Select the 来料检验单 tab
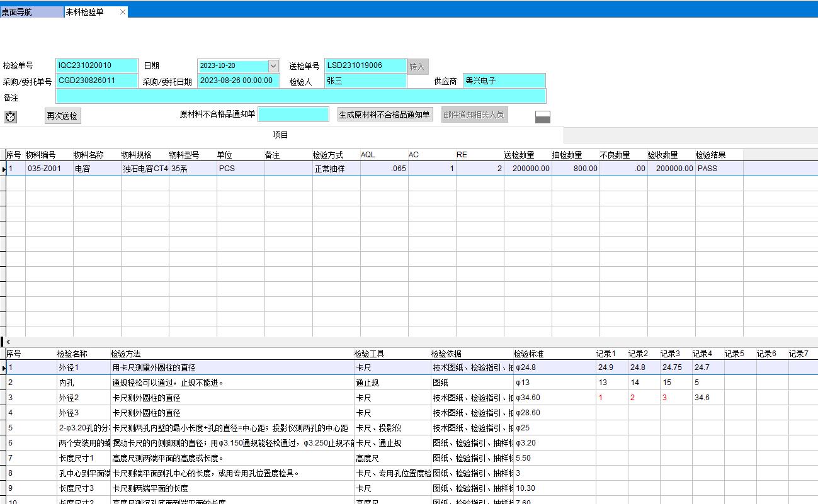This screenshot has height=504, width=818. coord(88,12)
